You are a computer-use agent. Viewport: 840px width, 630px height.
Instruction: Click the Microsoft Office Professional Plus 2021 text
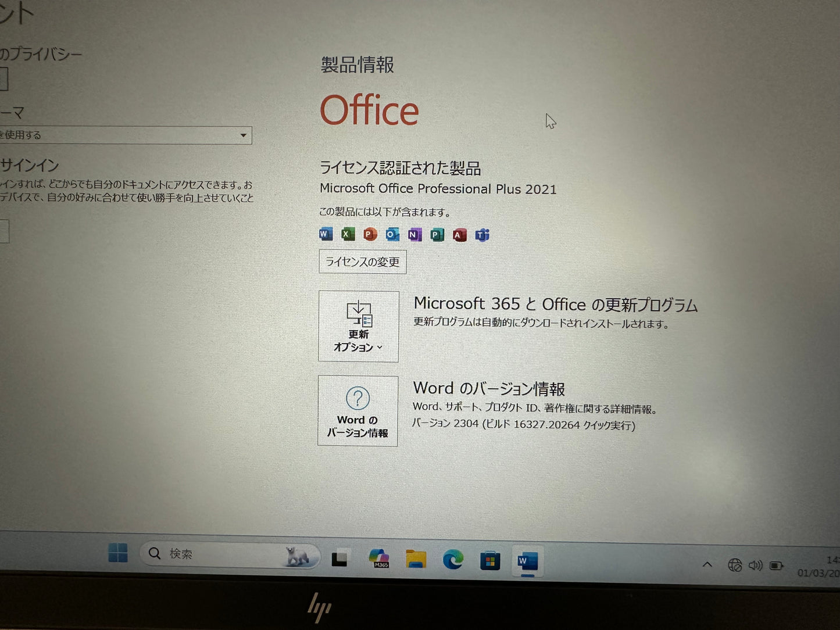438,189
